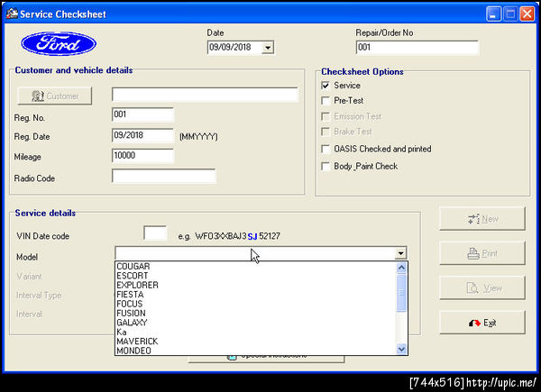Select MAVERICK model
The width and height of the screenshot is (541, 392).
click(x=256, y=342)
